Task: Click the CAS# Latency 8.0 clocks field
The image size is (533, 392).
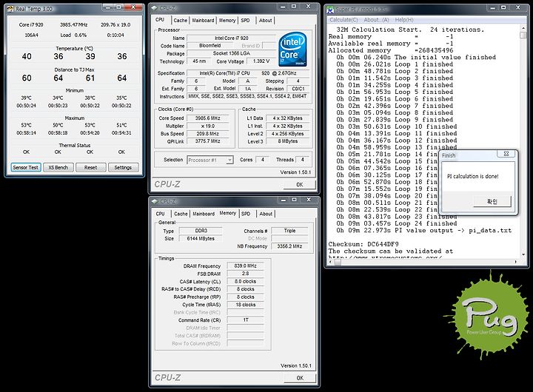Action: pyautogui.click(x=246, y=281)
